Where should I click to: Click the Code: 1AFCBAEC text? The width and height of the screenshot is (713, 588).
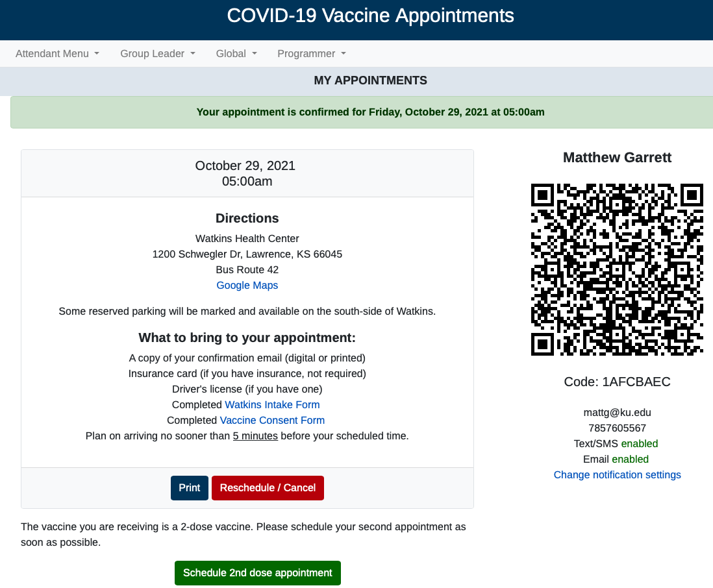[x=617, y=382]
